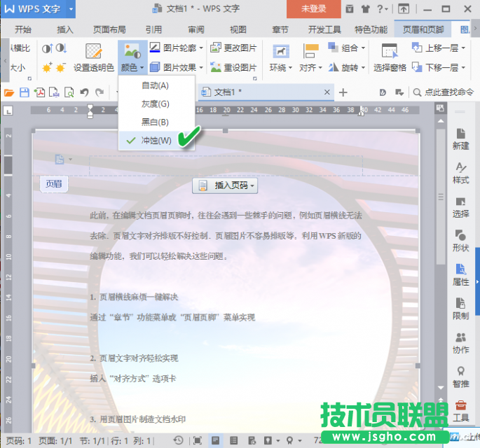This screenshot has height=448, width=480.
Task: Click the Save icon in quick toolbar
Action: tap(25, 92)
